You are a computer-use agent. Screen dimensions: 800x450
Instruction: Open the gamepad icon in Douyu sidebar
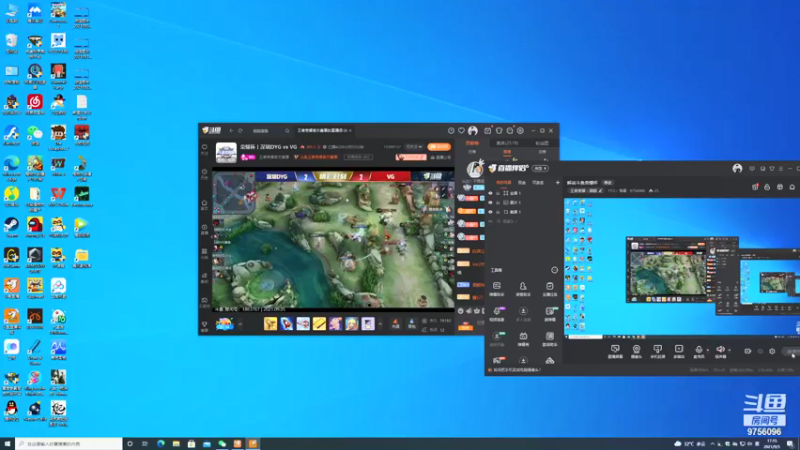tap(205, 302)
